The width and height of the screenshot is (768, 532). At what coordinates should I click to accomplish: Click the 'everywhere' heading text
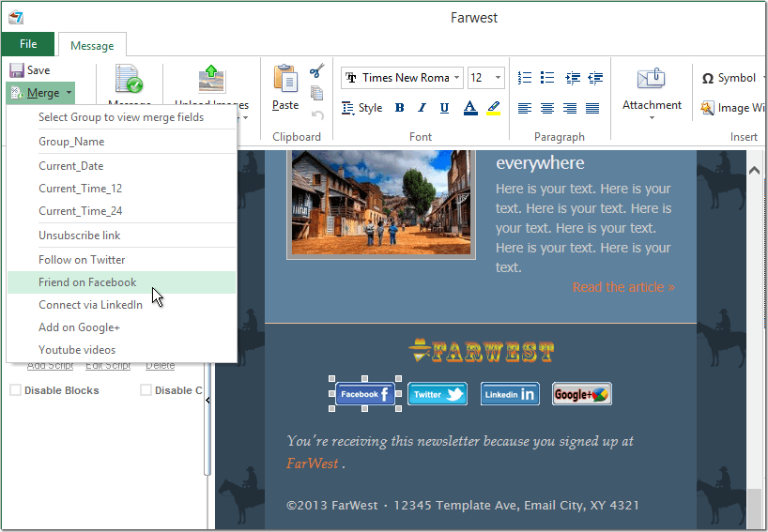click(x=540, y=163)
